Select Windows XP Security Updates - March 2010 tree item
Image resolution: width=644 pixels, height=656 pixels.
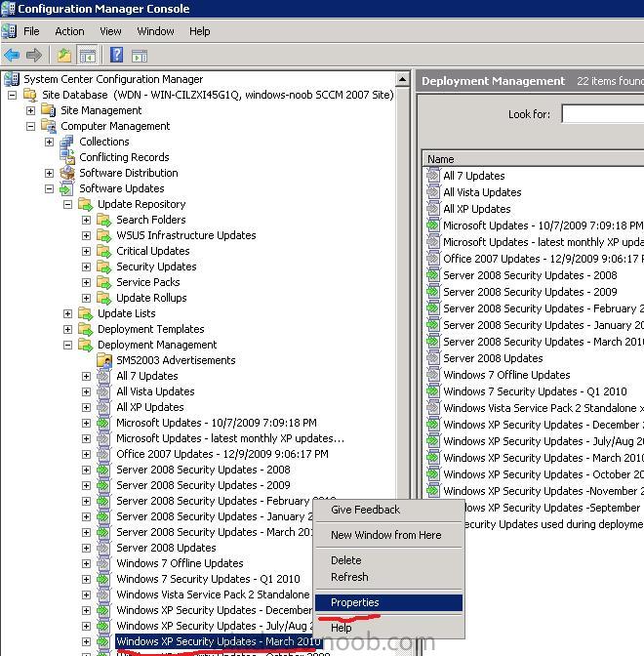pyautogui.click(x=219, y=641)
